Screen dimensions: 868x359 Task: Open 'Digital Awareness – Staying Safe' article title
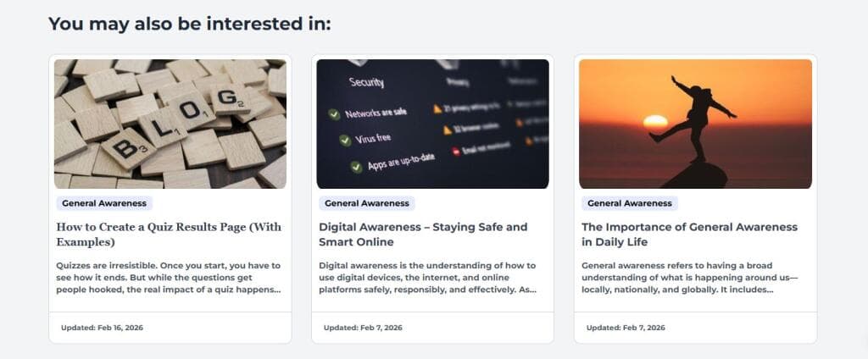tap(423, 235)
